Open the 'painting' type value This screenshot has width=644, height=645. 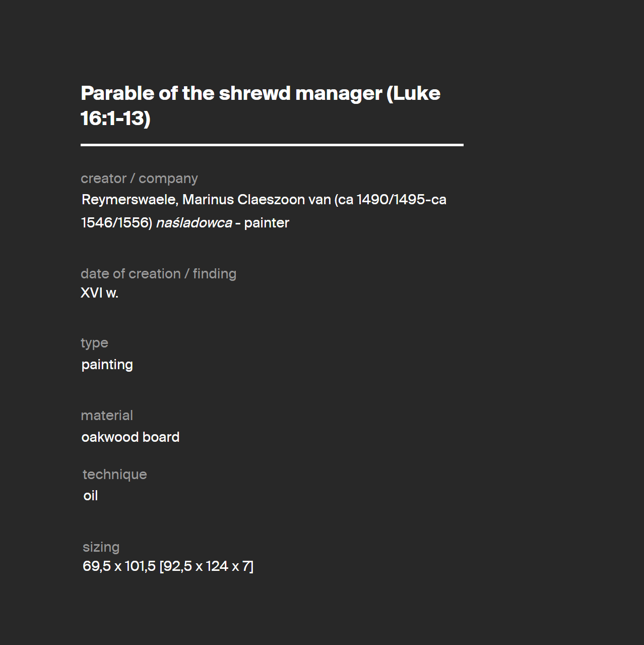[107, 365]
